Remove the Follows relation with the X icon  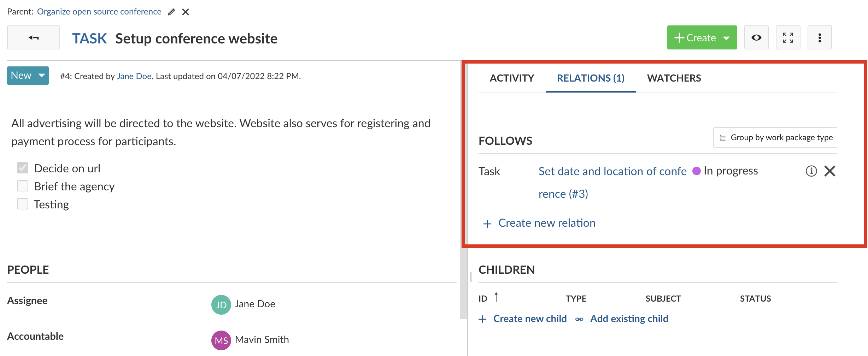[x=830, y=171]
